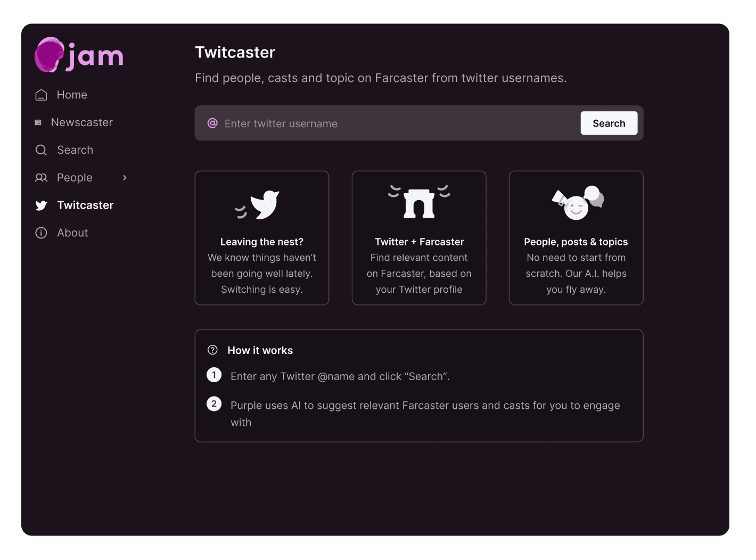Click the Jam logo in the top left
The width and height of the screenshot is (756, 560).
pos(79,55)
